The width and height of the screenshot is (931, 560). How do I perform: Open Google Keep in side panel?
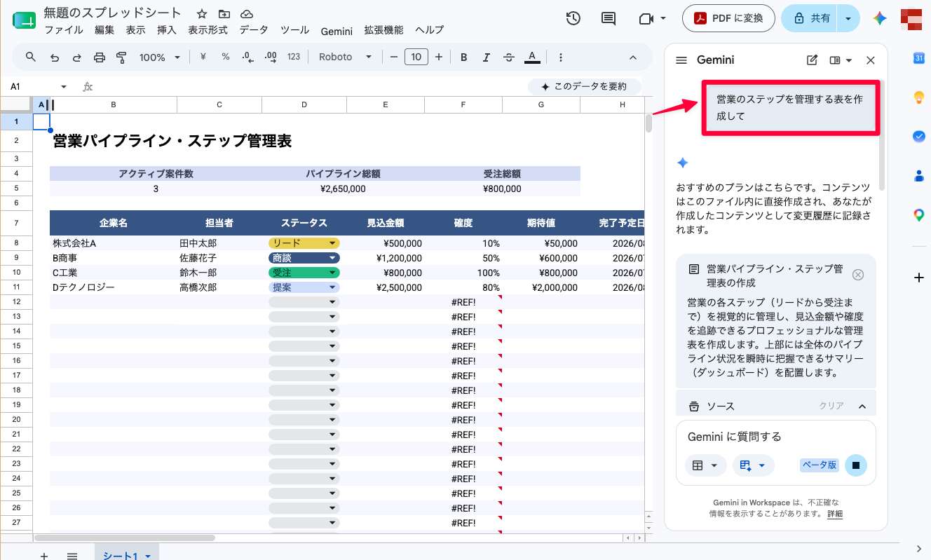click(x=919, y=97)
